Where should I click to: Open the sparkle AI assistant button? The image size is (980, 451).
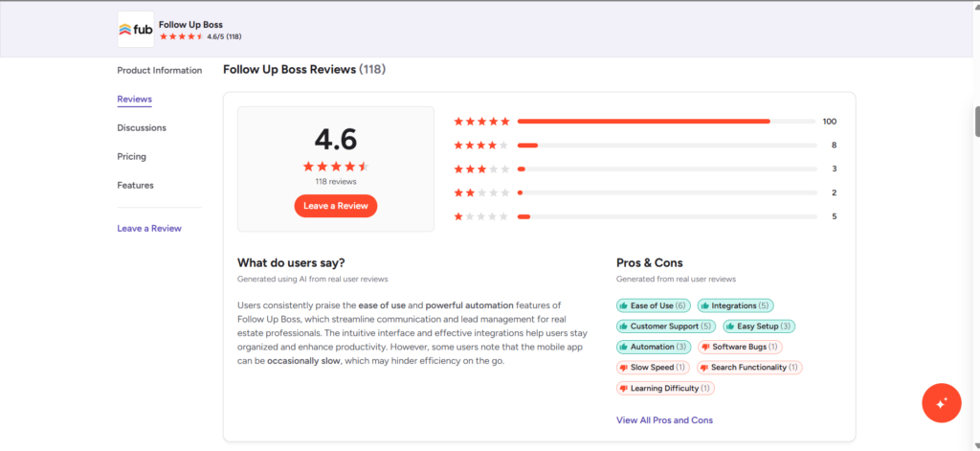coord(942,403)
